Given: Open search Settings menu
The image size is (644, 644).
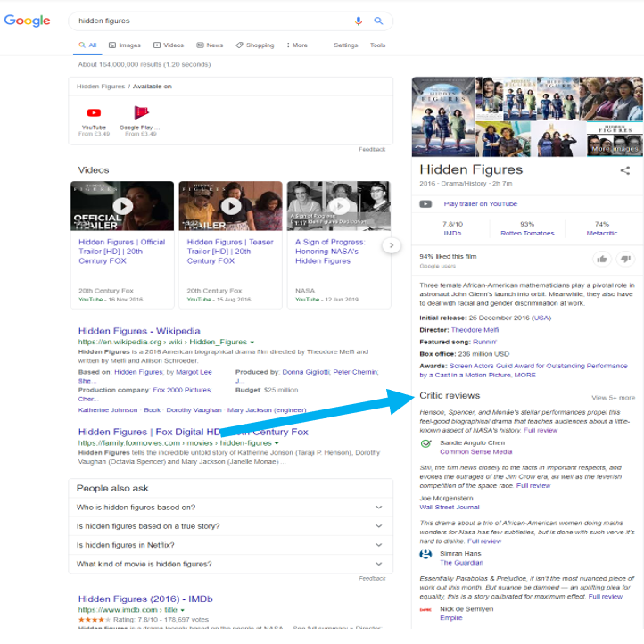Looking at the screenshot, I should coord(346,45).
